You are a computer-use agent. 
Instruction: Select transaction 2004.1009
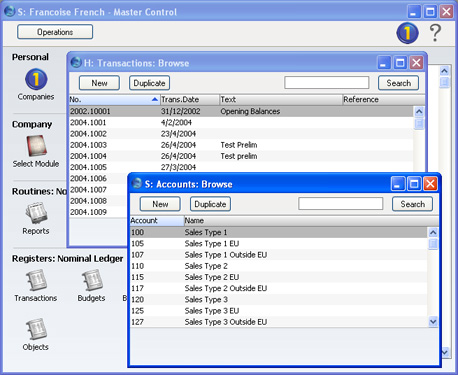[99, 212]
